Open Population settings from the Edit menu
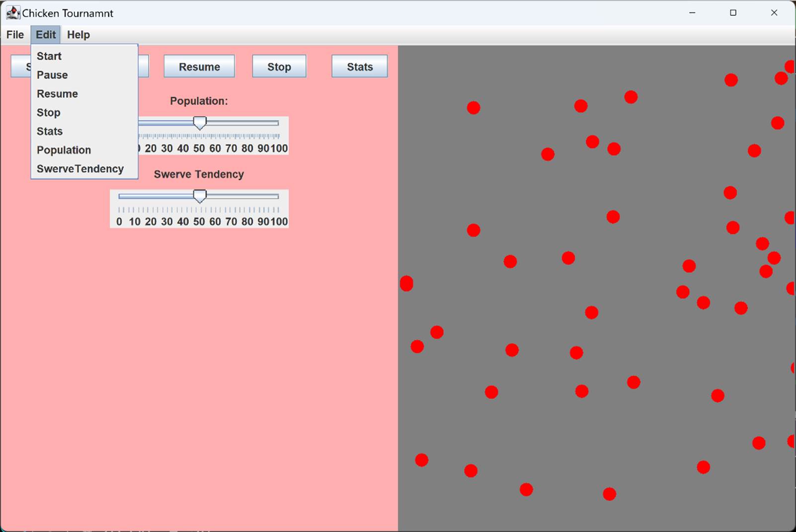The width and height of the screenshot is (796, 532). pos(64,150)
